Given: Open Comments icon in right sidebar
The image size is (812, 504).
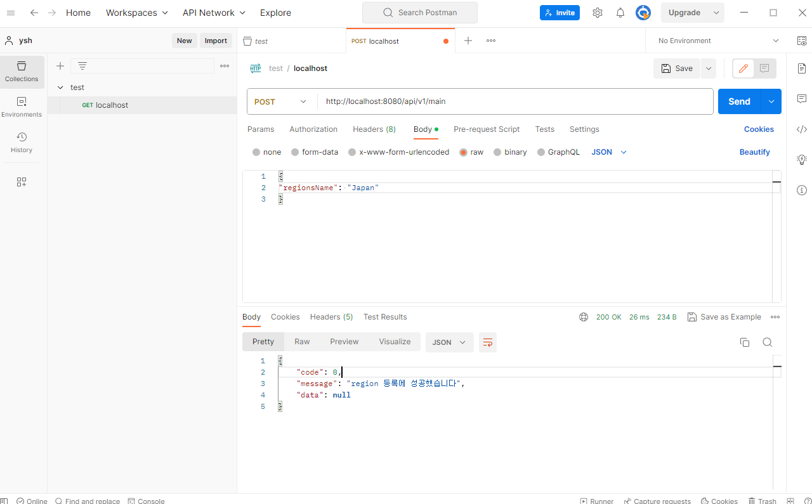Looking at the screenshot, I should [x=802, y=99].
